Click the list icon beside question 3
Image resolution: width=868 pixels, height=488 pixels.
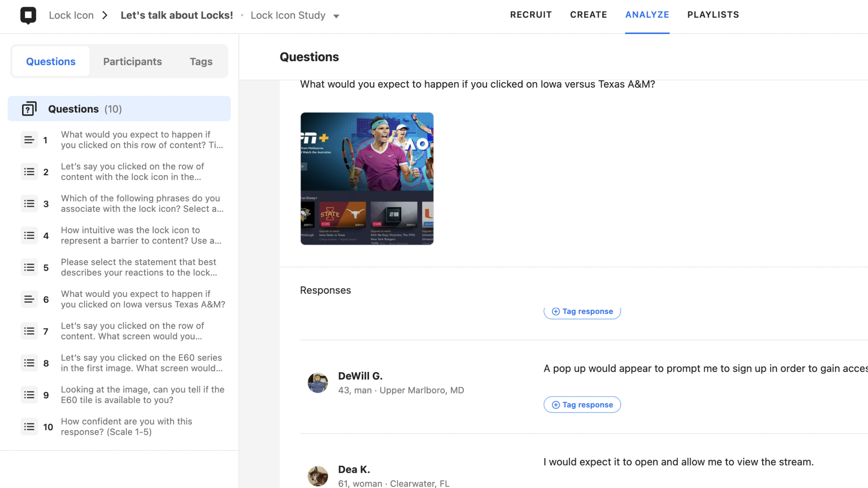tap(29, 204)
